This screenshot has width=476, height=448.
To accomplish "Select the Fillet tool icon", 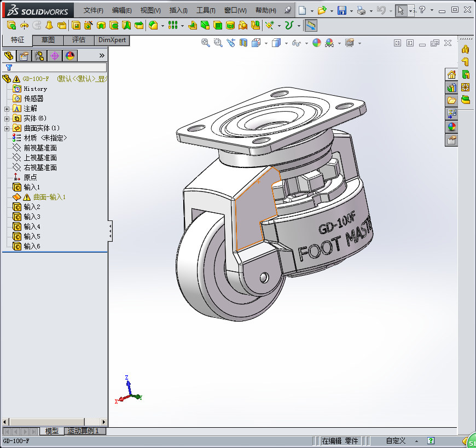I will 153,26.
